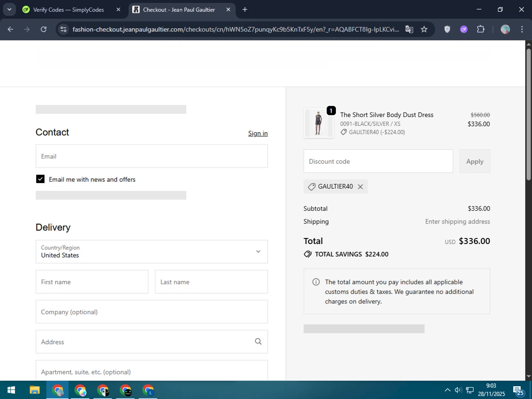Open the translate page icon
Image resolution: width=532 pixels, height=399 pixels.
coord(409,29)
